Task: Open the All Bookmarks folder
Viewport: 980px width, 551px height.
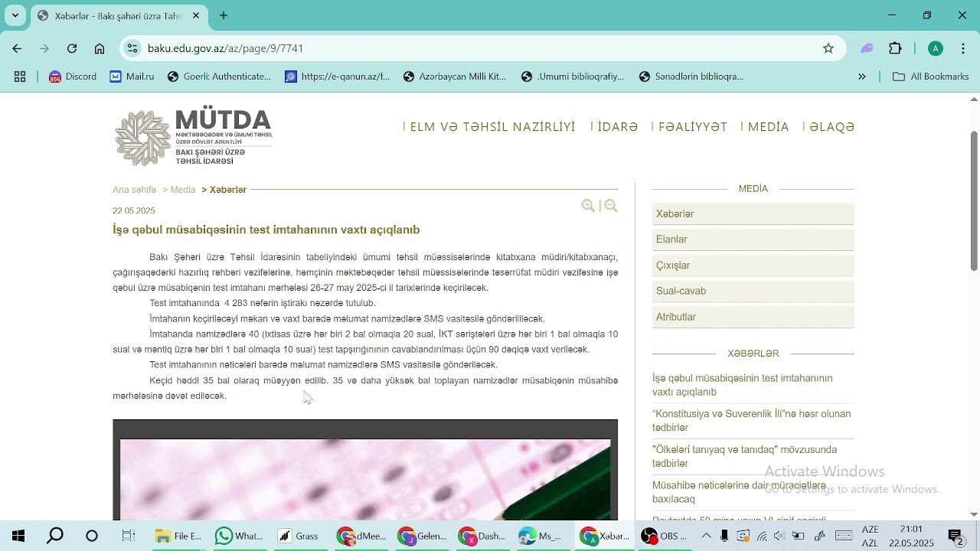Action: 931,77
